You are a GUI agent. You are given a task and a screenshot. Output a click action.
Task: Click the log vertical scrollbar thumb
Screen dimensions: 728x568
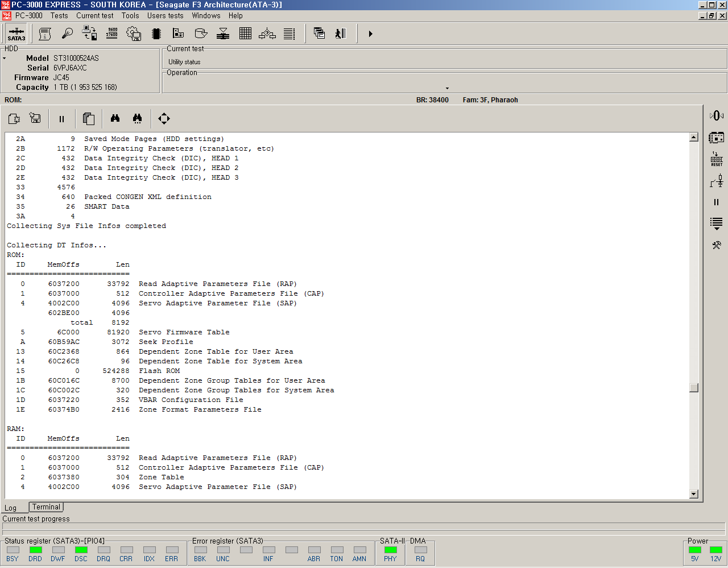694,388
